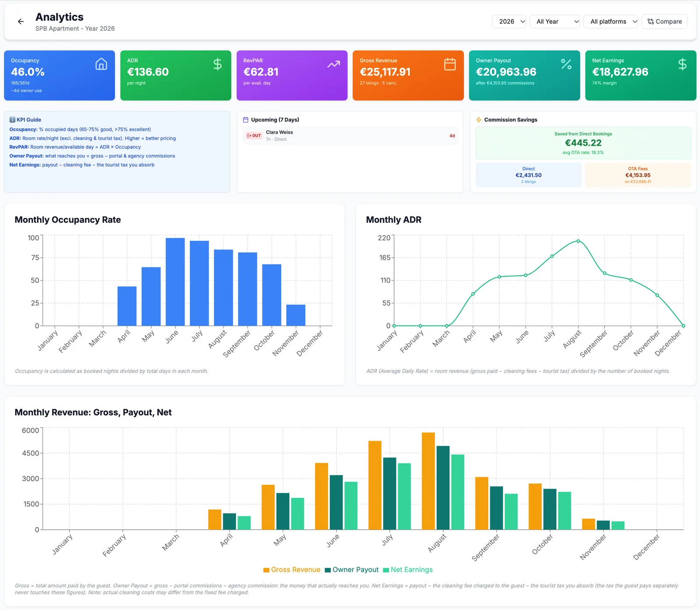The image size is (700, 610).
Task: Click the KPI Guide info icon
Action: [12, 119]
